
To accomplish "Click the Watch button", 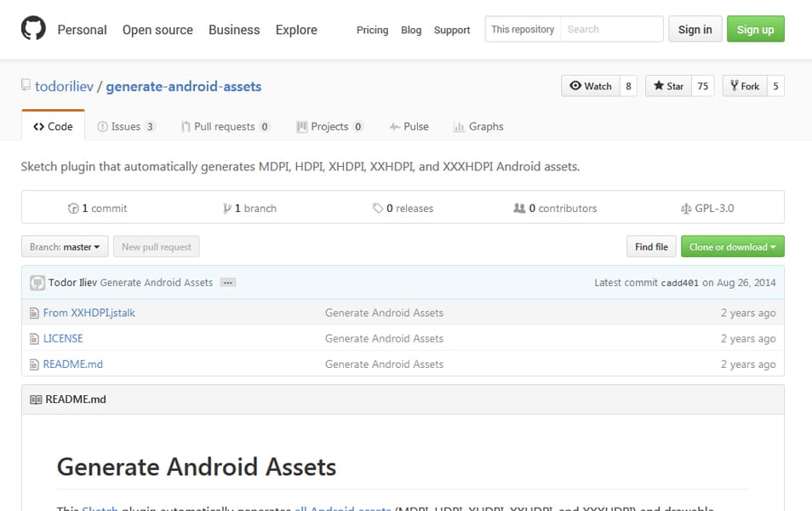I will pos(591,86).
